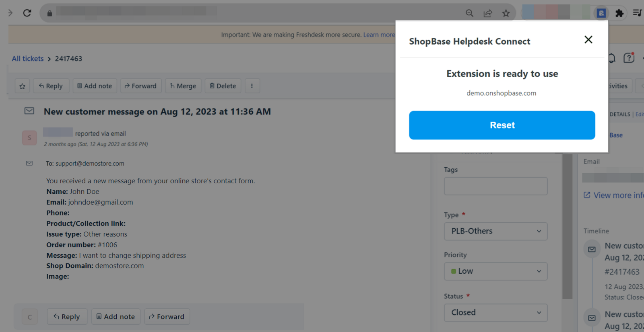Click Forward button at bottom of message
The image size is (644, 332).
click(x=167, y=317)
